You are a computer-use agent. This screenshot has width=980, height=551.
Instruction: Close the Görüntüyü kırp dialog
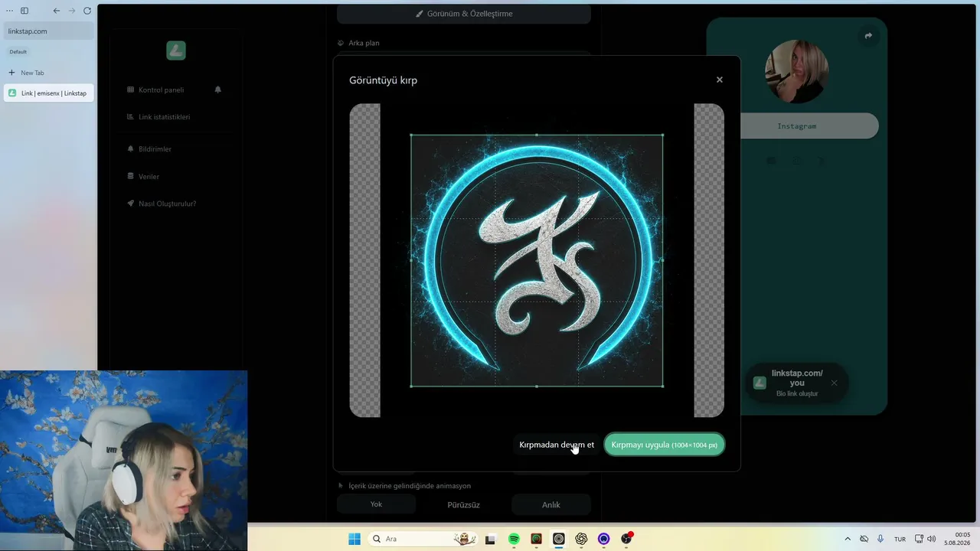pyautogui.click(x=719, y=80)
